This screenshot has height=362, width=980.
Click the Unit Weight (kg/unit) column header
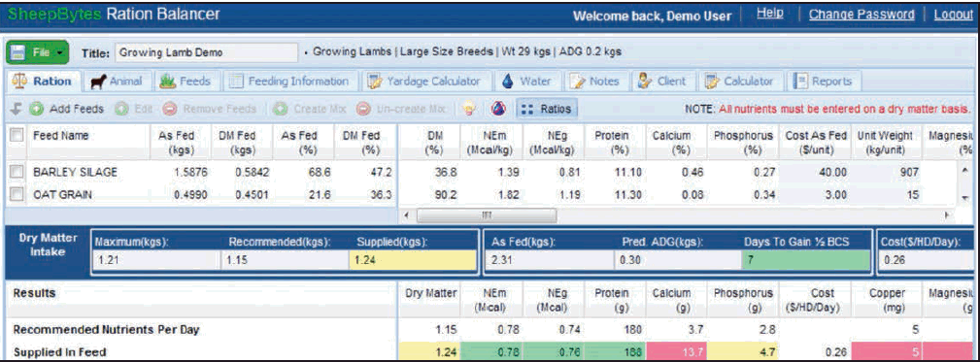click(885, 143)
